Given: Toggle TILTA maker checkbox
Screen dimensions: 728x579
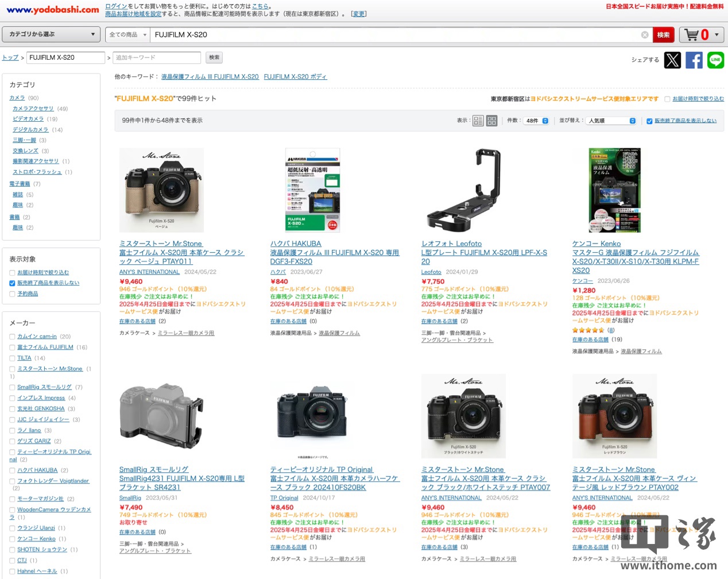Looking at the screenshot, I should click(x=12, y=358).
